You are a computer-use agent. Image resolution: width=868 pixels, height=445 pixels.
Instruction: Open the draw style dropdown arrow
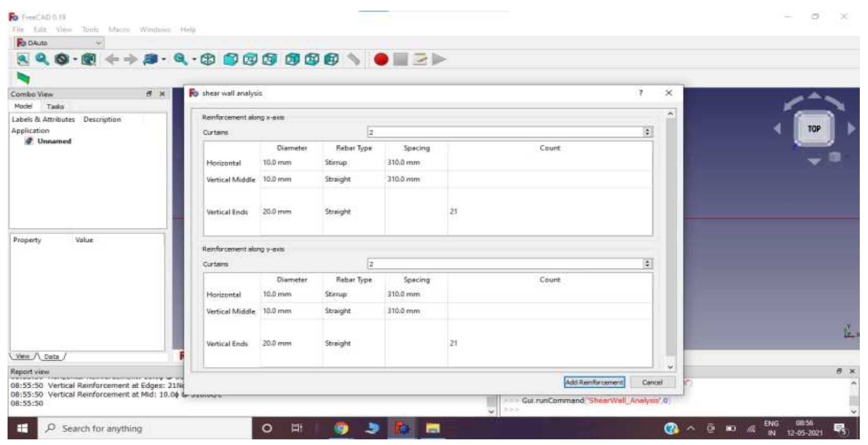75,59
